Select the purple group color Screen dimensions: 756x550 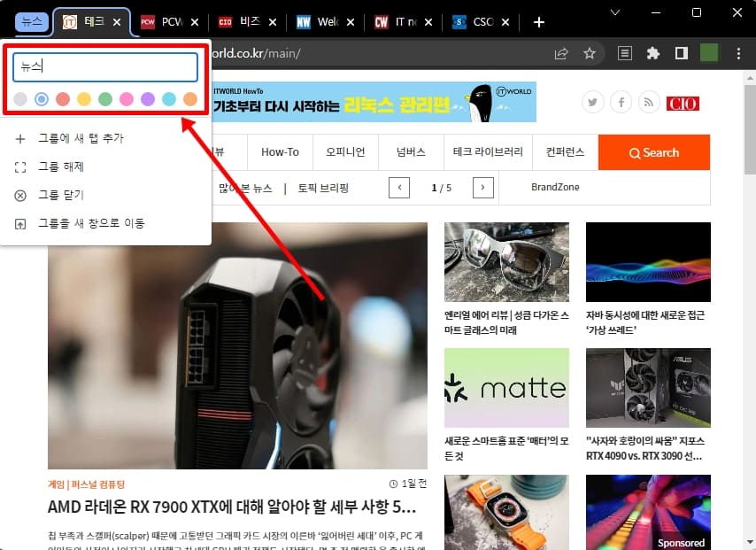pyautogui.click(x=148, y=99)
